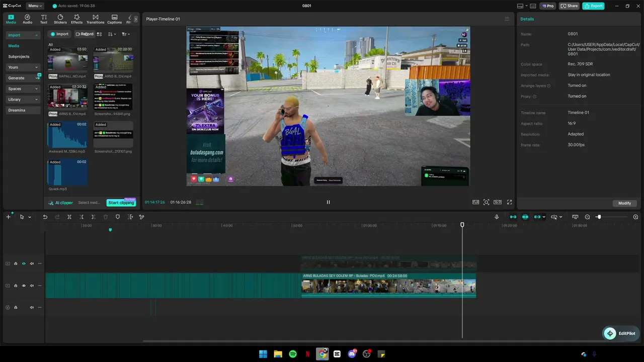Toggle visibility of the main video track
This screenshot has height=362, width=644.
pyautogui.click(x=24, y=286)
